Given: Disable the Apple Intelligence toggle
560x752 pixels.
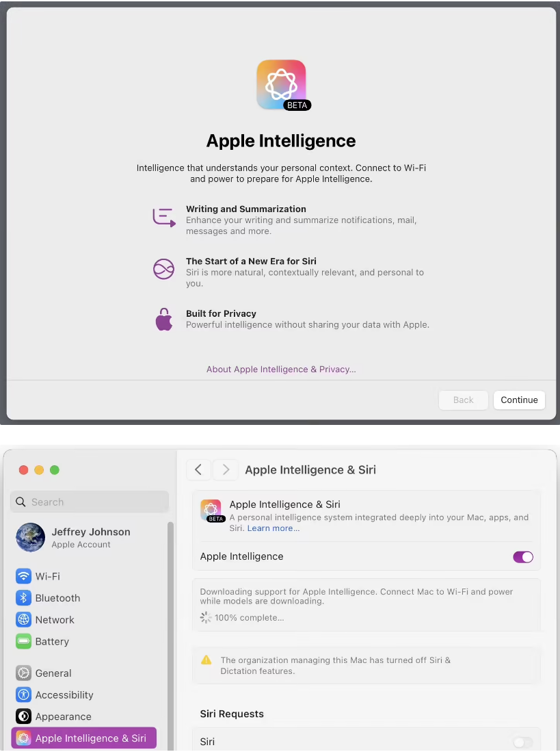Looking at the screenshot, I should (522, 556).
